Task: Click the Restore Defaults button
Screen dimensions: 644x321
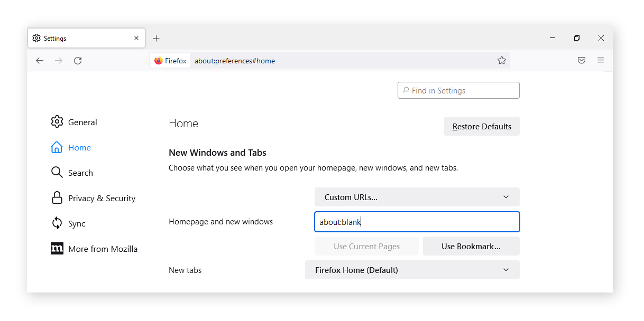Action: pos(482,126)
